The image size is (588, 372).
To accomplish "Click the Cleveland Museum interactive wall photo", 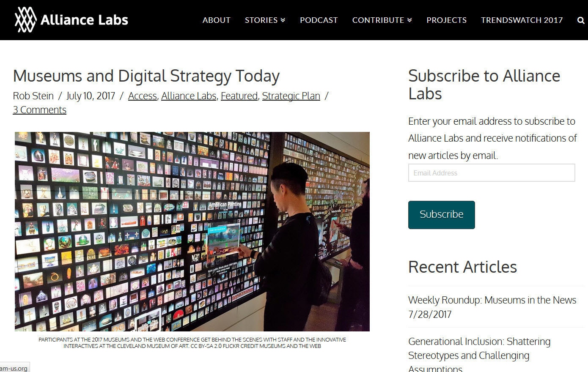I will coord(192,232).
